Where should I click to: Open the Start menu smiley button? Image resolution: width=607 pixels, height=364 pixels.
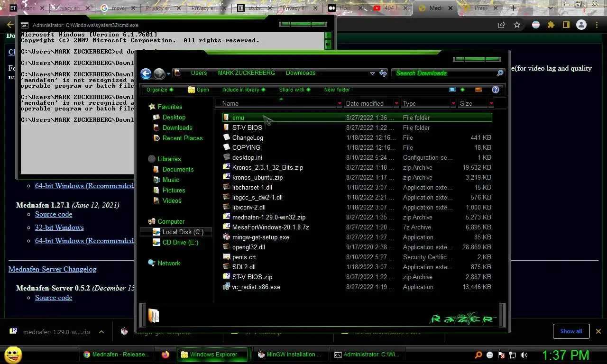coord(13,354)
